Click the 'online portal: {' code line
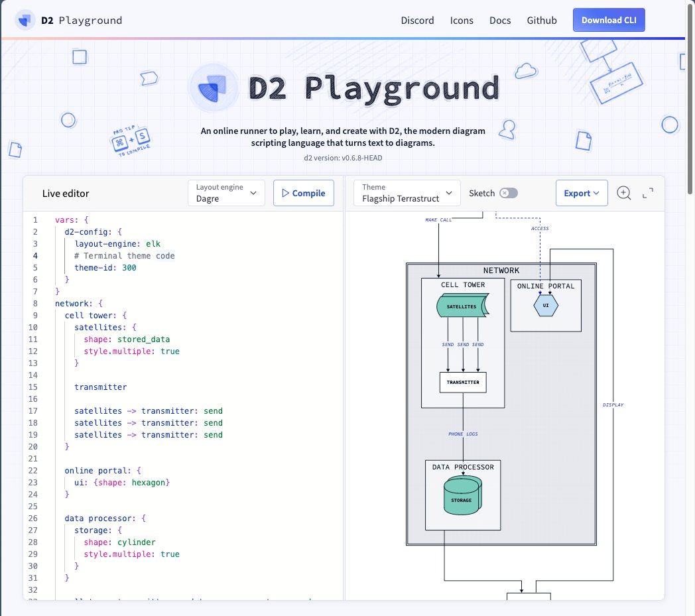Viewport: 695px width, 616px height. 103,471
